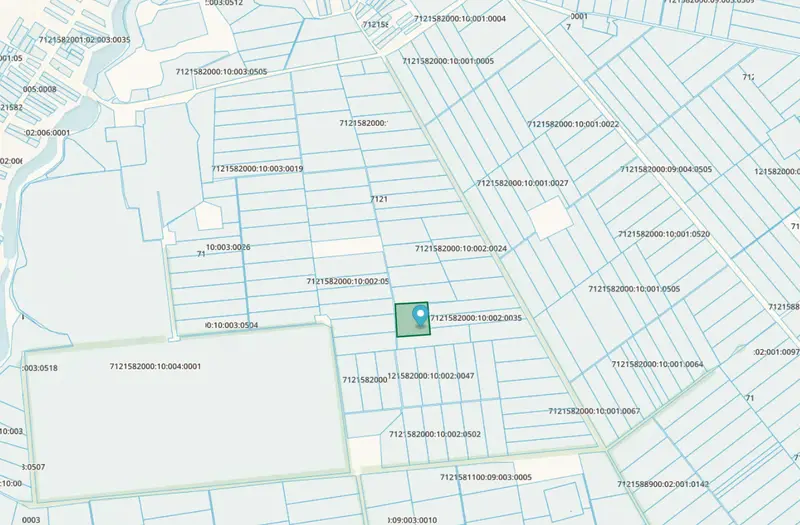This screenshot has height=525, width=800.
Task: Click parcel label 7121582000:10:002:0024
Action: pos(461,248)
